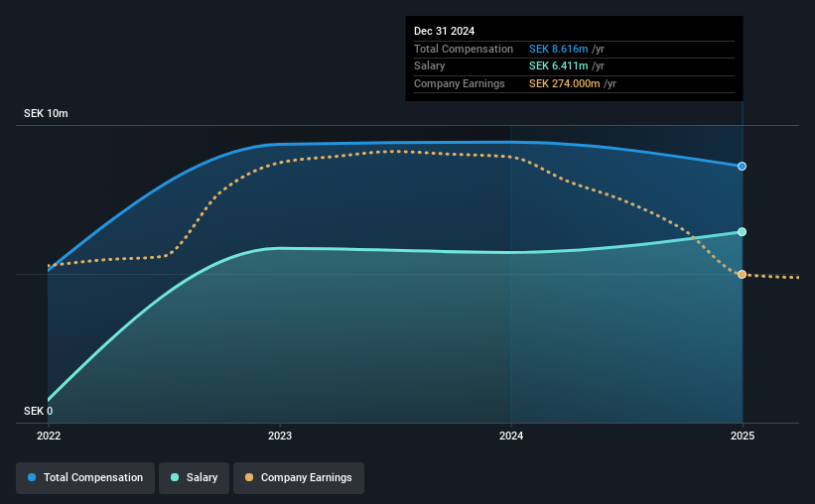Click the blue Total Compensation legend dot

[32, 477]
